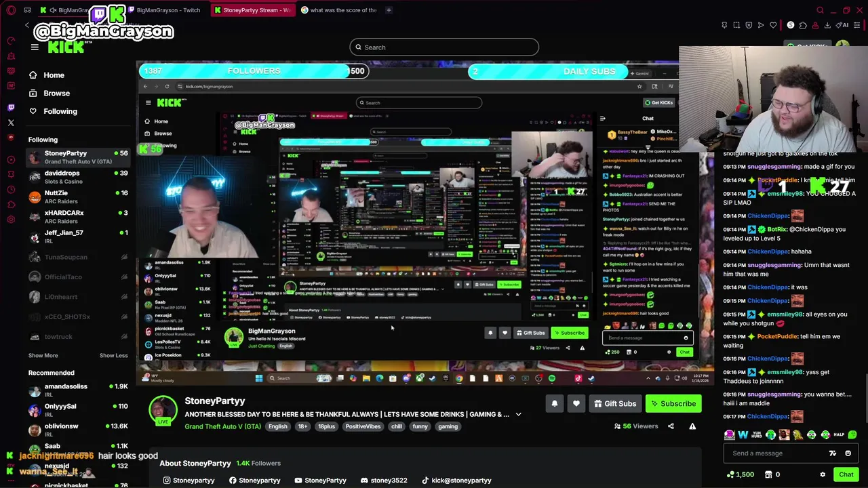Open the emote picker smiley icon
Image resolution: width=868 pixels, height=488 pixels.
point(848,453)
